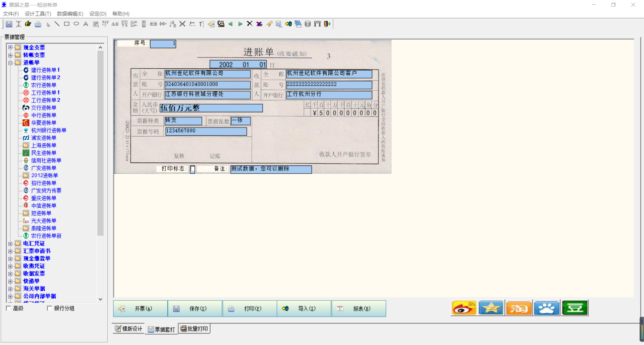644x345 pixels.
Task: Check the 打印标志 checkbox
Action: [193, 169]
